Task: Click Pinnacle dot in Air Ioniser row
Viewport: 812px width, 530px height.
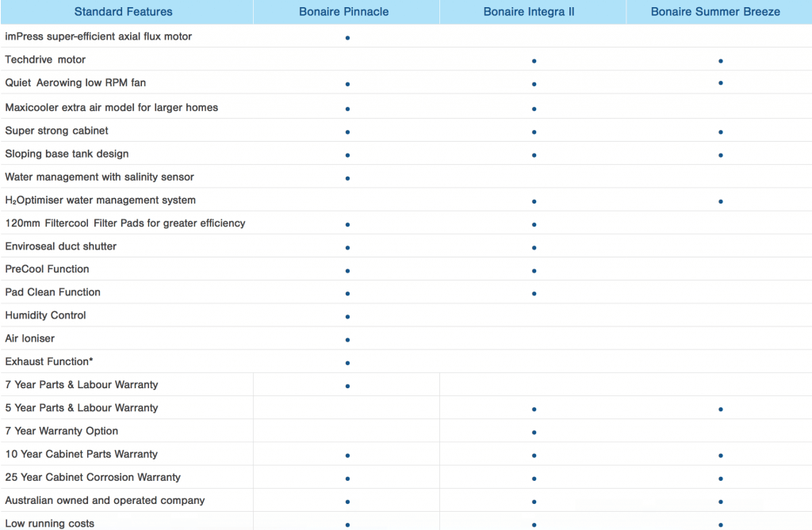Action: (x=347, y=340)
